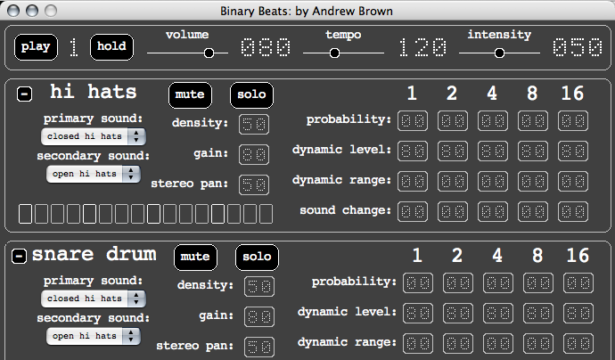Select snare drum density field
Screen dimensions: 615x360
point(259,287)
